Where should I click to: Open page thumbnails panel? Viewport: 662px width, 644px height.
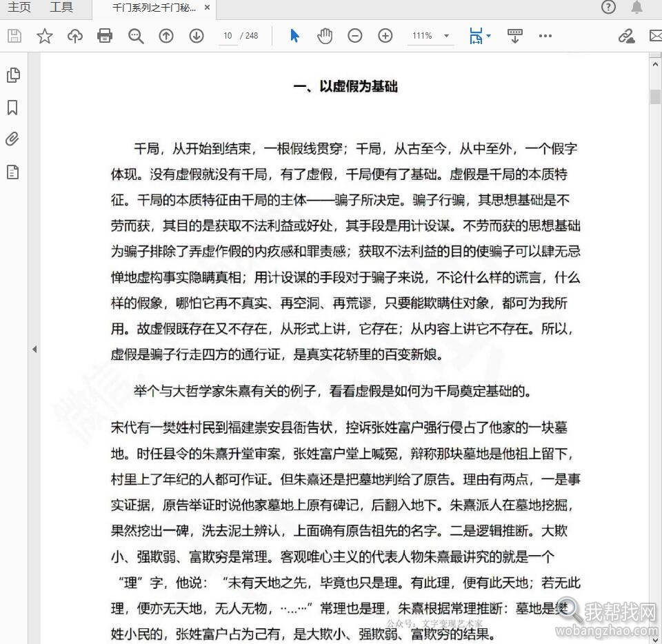pos(13,74)
